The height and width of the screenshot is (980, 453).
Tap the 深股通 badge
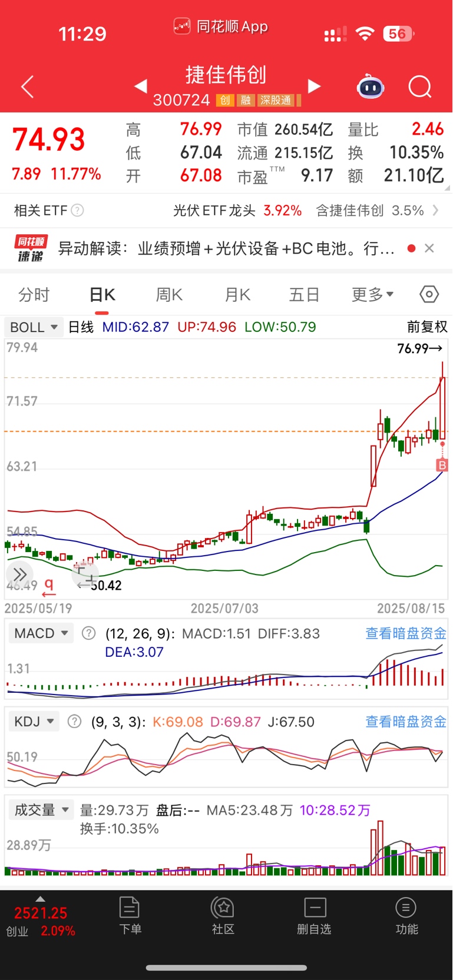pos(276,101)
